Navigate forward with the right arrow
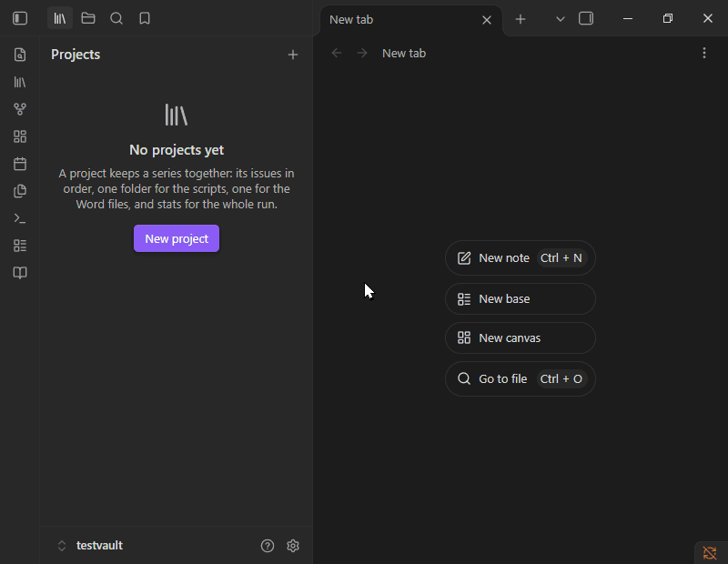The image size is (728, 564). tap(362, 54)
